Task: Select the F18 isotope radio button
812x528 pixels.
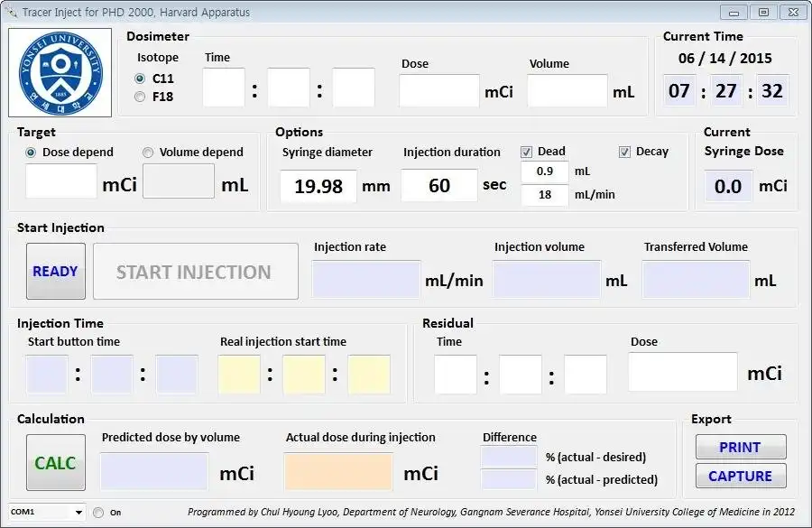Action: [140, 97]
